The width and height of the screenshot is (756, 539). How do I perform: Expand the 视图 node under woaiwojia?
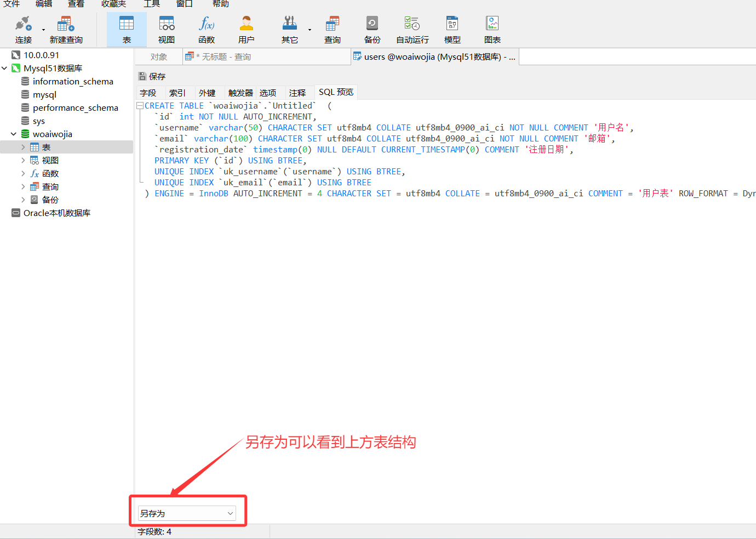(x=23, y=161)
